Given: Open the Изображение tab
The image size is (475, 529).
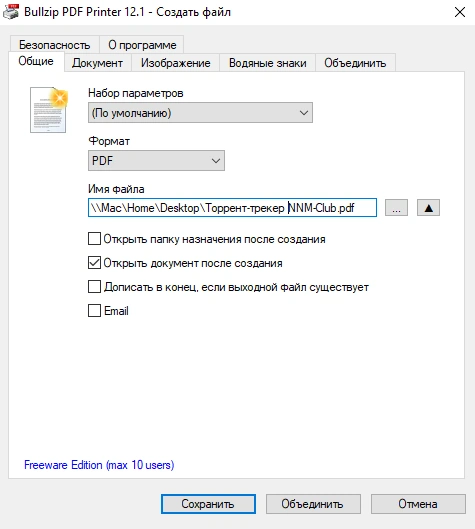Looking at the screenshot, I should point(175,63).
